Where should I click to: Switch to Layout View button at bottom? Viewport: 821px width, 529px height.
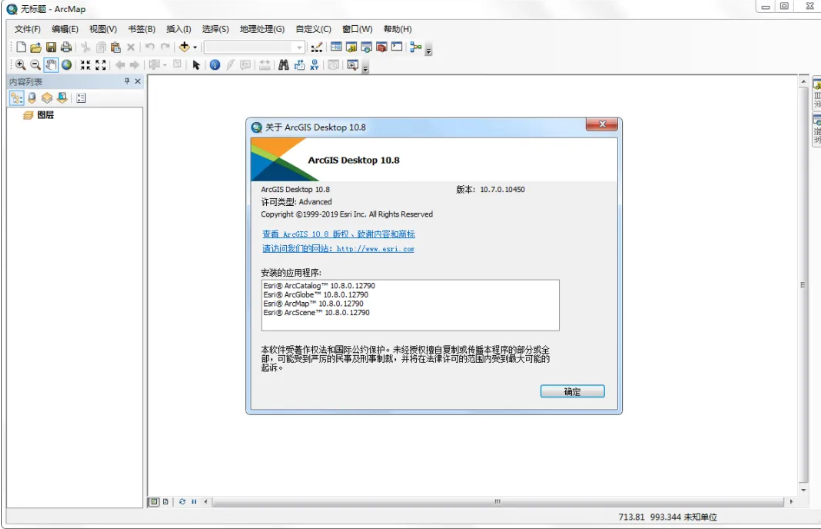click(165, 501)
